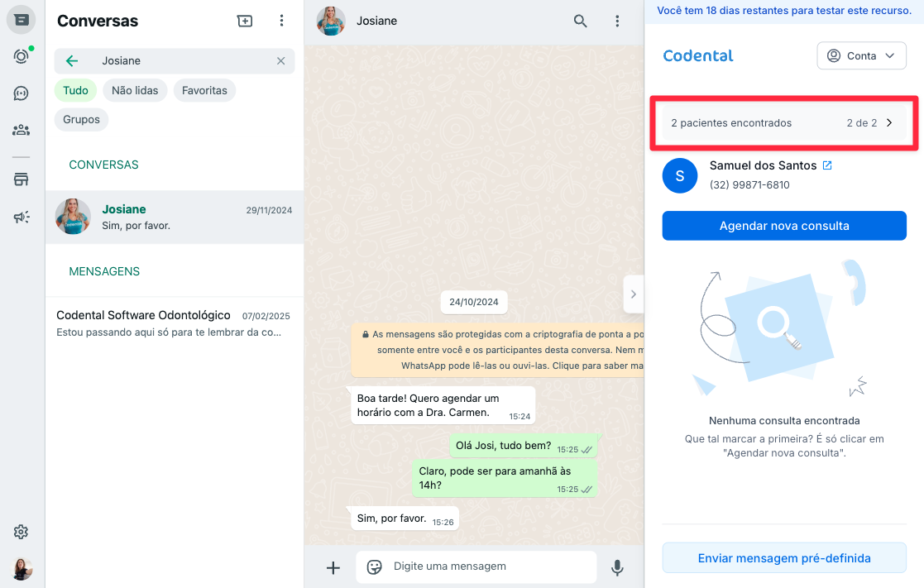Screen dimensions: 924x588
Task: Click the microphone voice message icon
Action: coord(617,566)
